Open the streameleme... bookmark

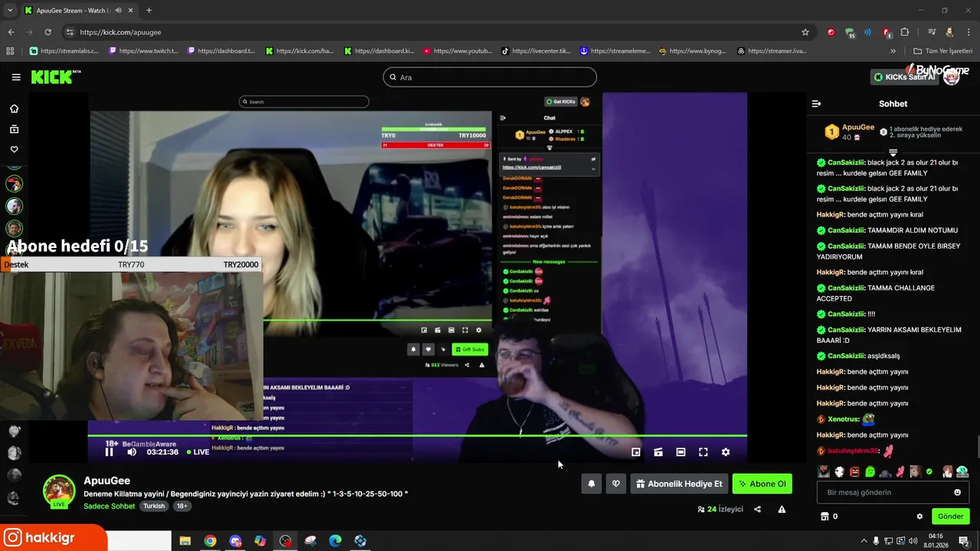click(615, 51)
